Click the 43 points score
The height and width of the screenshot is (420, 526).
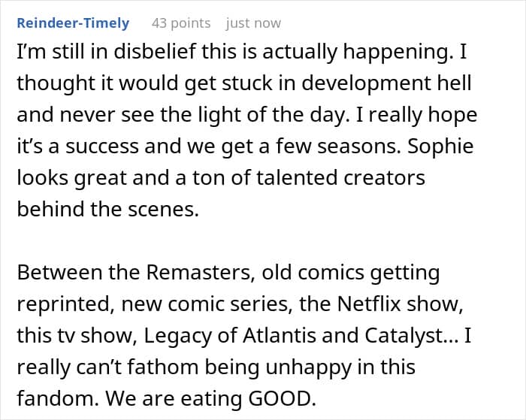181,23
